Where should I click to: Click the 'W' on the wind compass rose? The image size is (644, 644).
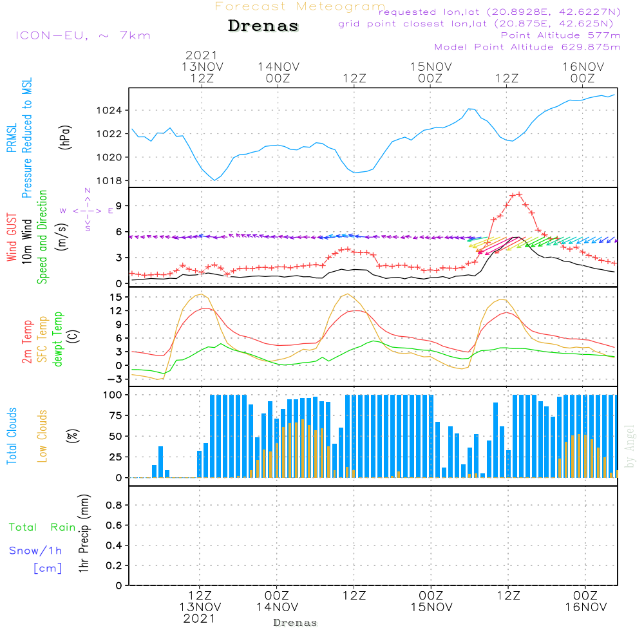pyautogui.click(x=63, y=211)
